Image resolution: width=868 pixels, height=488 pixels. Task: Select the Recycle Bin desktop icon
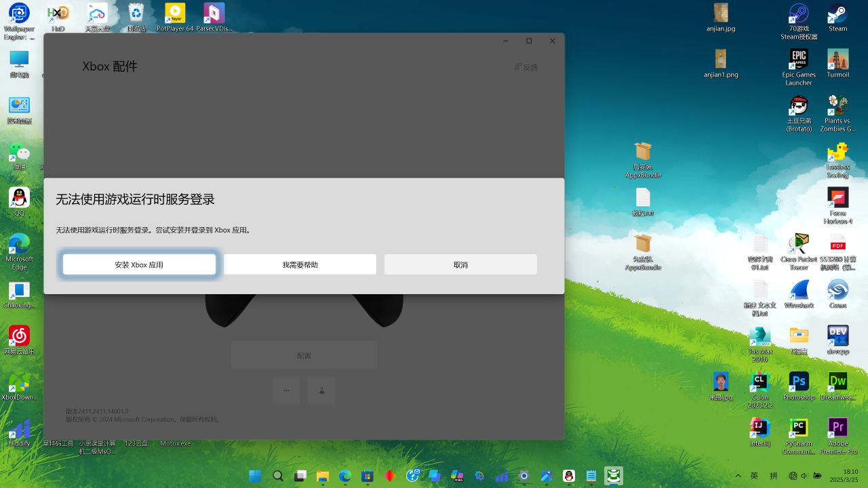click(x=136, y=18)
